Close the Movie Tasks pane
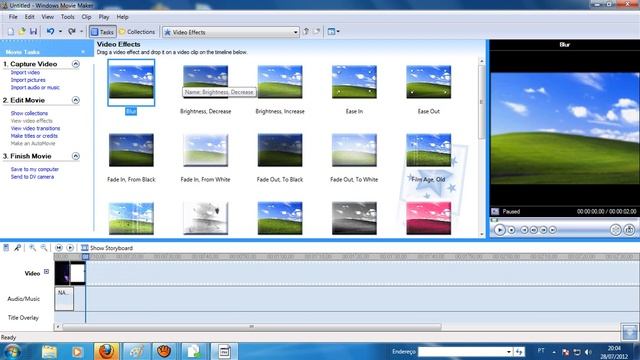The image size is (640, 360). [83, 52]
